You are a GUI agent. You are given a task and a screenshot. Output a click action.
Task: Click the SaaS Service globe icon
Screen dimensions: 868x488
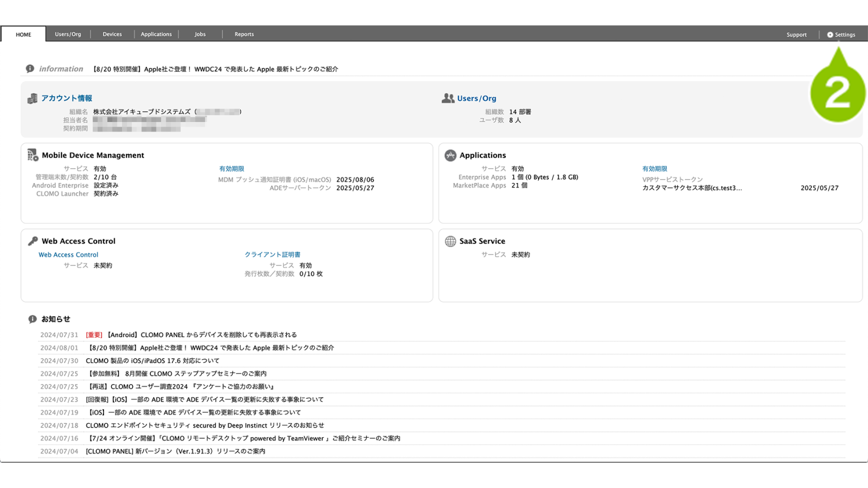pyautogui.click(x=450, y=241)
